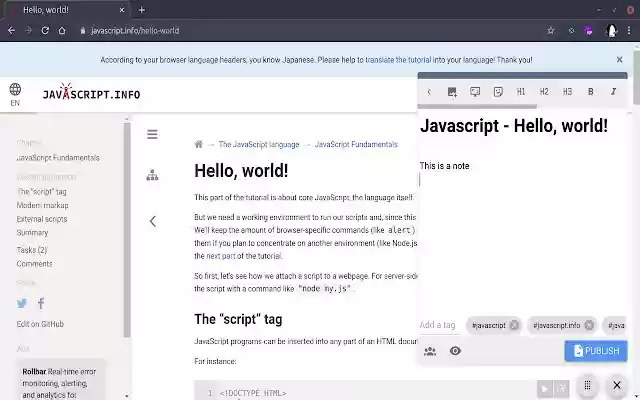The width and height of the screenshot is (640, 400).
Task: Open JavaScript Fundamentals chapter in sidebar
Action: tap(58, 158)
